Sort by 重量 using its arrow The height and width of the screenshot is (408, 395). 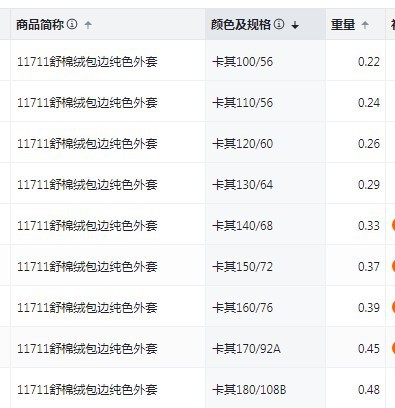[365, 24]
